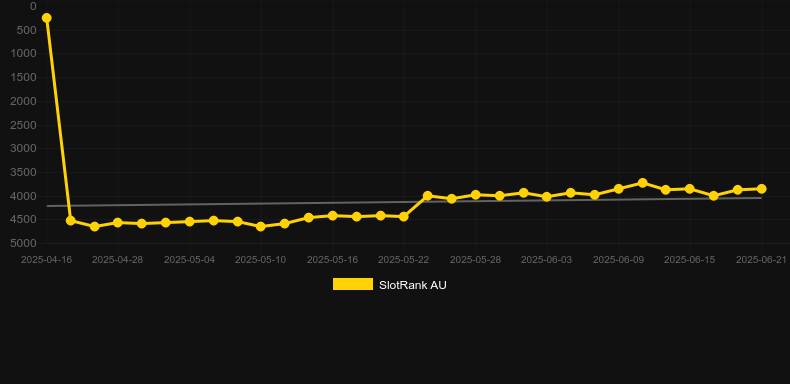Screen dimensions: 790x384
Task: Click the data point above 2025-04-28
Action: [x=117, y=222]
